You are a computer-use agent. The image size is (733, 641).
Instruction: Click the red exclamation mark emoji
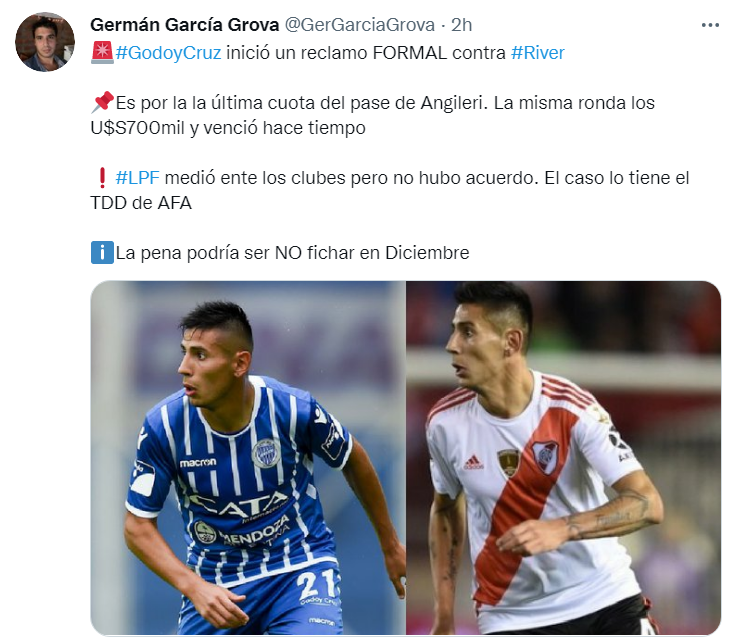pyautogui.click(x=102, y=178)
